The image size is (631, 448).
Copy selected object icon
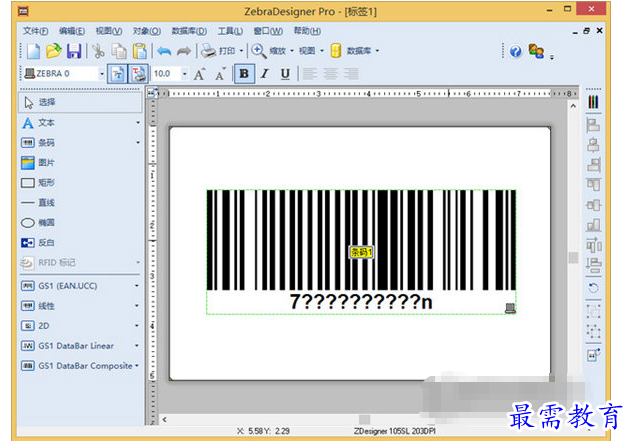[119, 51]
